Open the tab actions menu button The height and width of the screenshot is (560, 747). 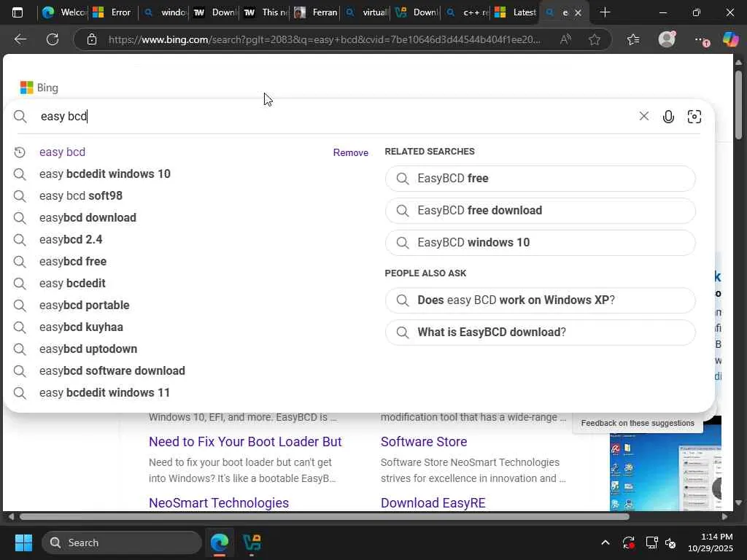pyautogui.click(x=18, y=12)
